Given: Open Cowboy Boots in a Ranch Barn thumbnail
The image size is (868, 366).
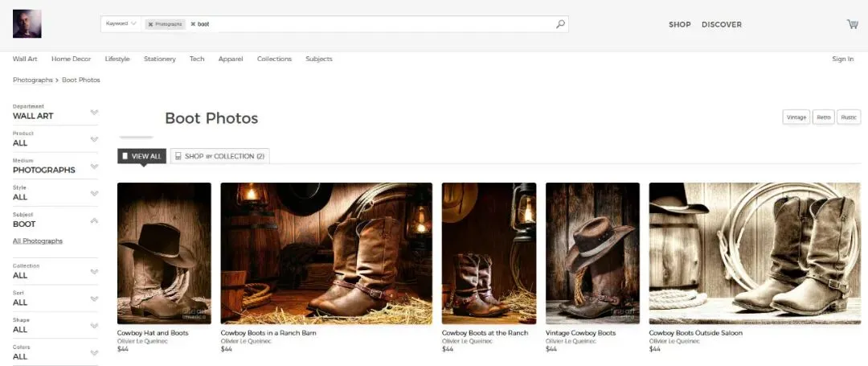Looking at the screenshot, I should pos(326,253).
